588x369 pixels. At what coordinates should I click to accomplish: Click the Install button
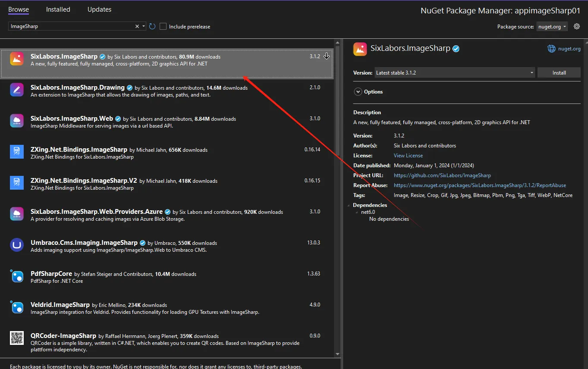pos(559,73)
